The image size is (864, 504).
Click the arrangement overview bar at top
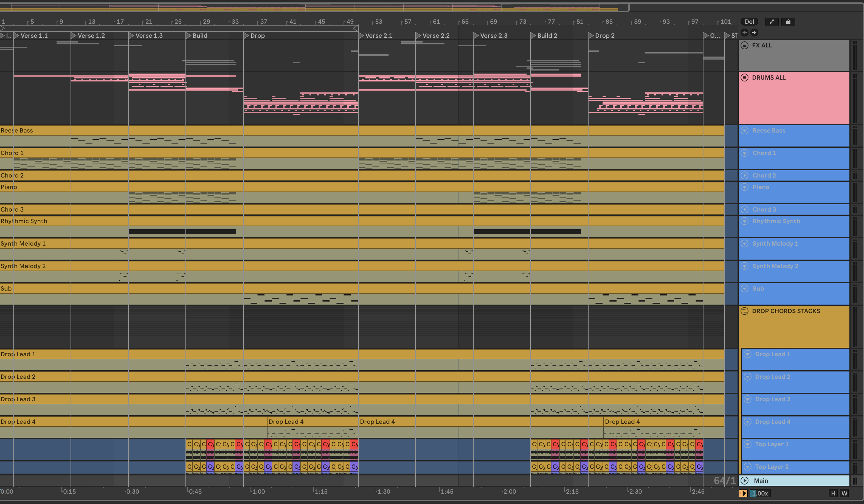314,7
